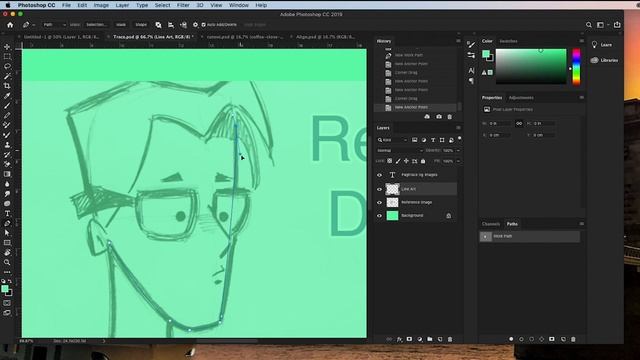Screen dimensions: 640x360
Task: Toggle Auto Add/Delete checkbox
Action: coord(203,25)
